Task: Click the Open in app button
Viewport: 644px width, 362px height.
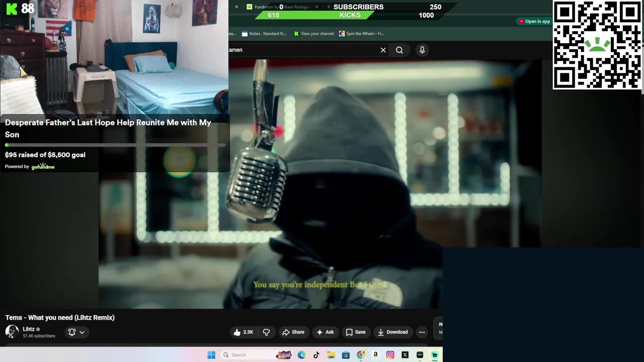Action: point(534,21)
